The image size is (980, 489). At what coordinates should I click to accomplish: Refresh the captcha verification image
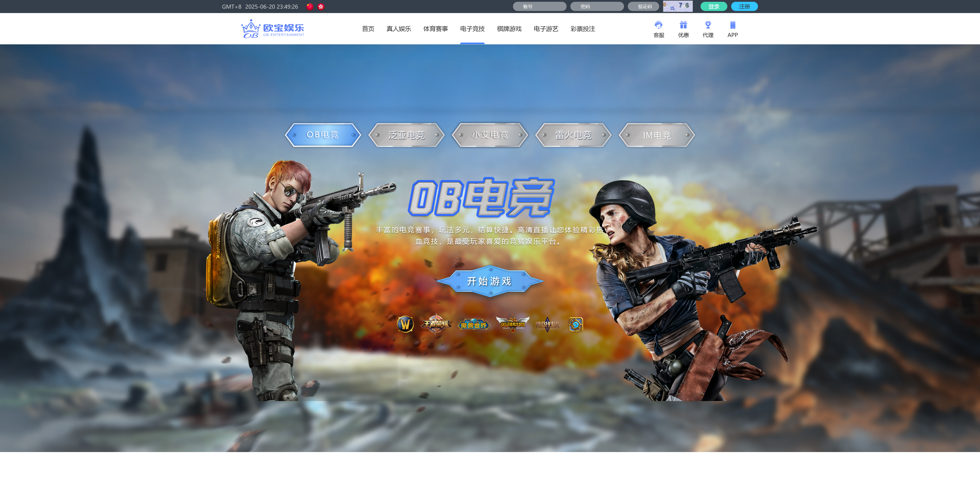[678, 6]
